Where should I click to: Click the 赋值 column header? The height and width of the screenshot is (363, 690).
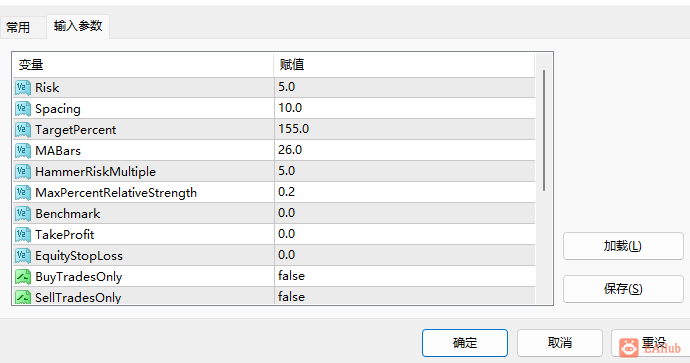tap(404, 65)
